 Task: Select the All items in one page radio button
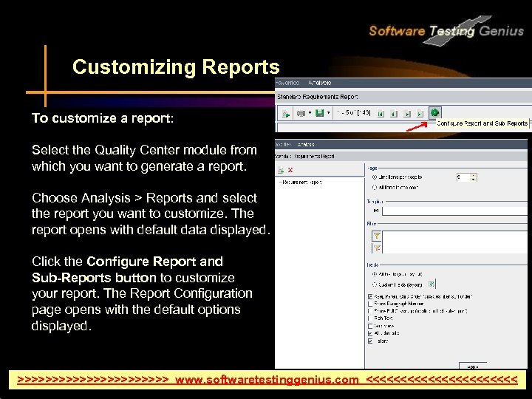tap(375, 187)
